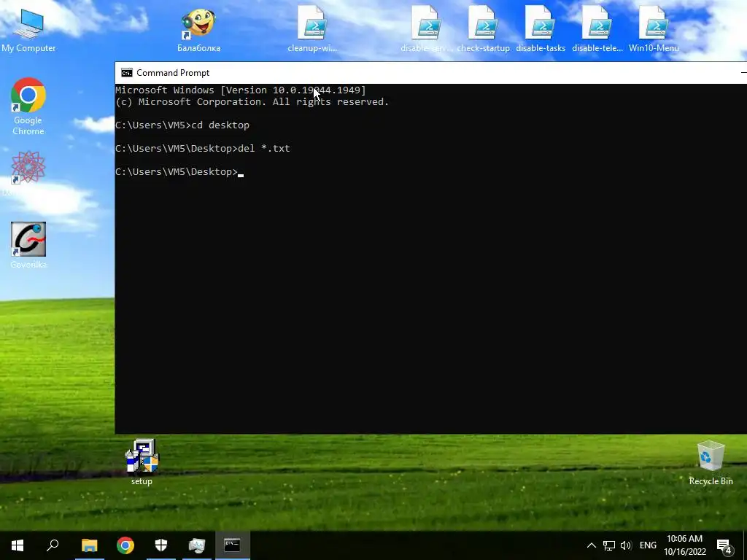Open notification center with 4 notifications
The width and height of the screenshot is (747, 560).
tap(724, 546)
